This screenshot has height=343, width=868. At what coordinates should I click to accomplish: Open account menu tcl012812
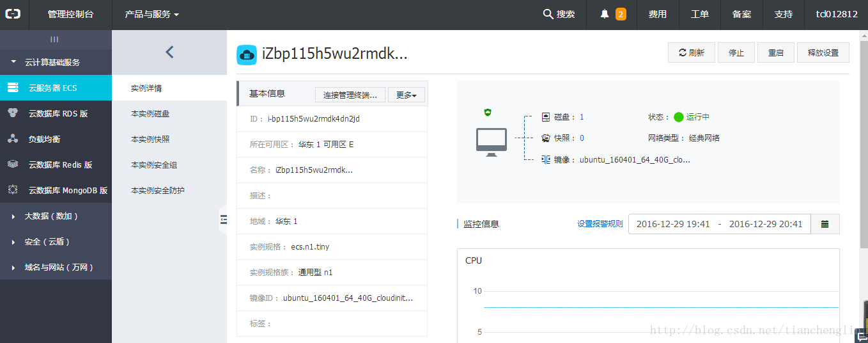(836, 14)
